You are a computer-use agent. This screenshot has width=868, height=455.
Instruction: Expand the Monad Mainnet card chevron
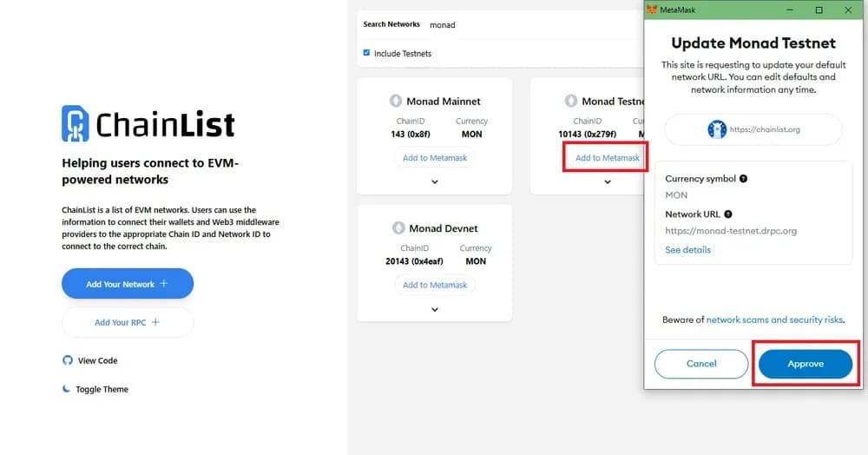pos(435,181)
